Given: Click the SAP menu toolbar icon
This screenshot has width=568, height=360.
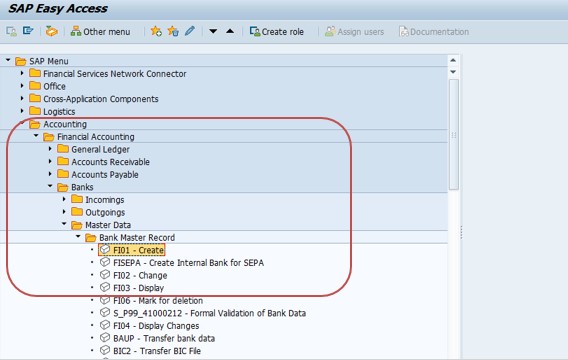Looking at the screenshot, I should tap(28, 31).
